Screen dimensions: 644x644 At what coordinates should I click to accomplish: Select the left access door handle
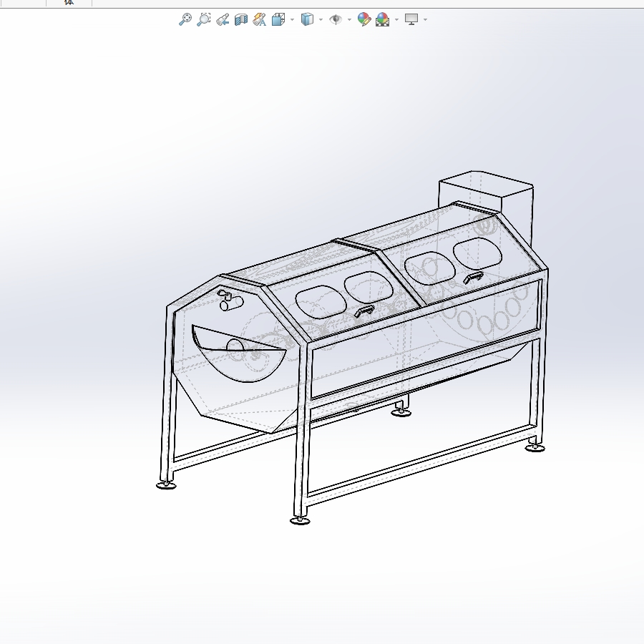[364, 311]
